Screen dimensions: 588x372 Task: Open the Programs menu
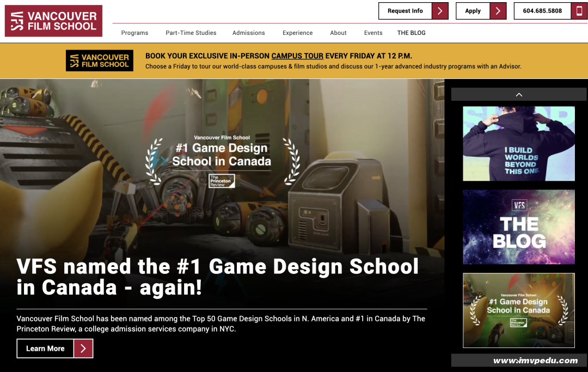tap(134, 33)
